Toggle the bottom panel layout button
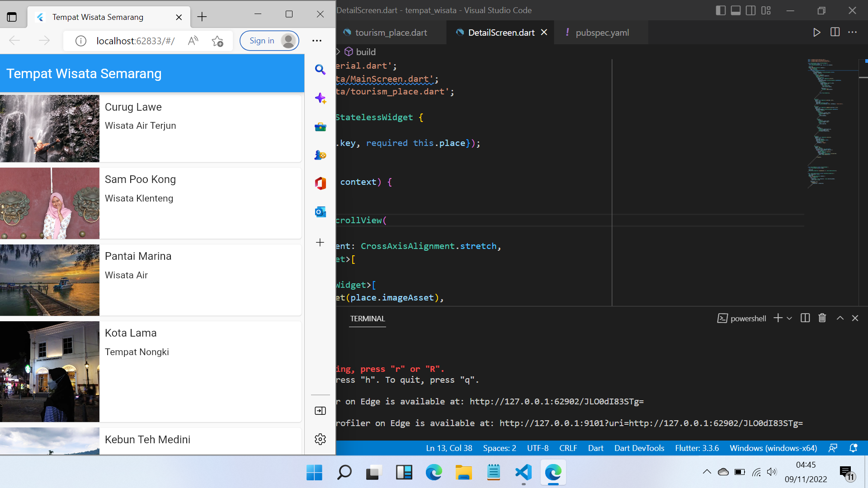 point(736,10)
